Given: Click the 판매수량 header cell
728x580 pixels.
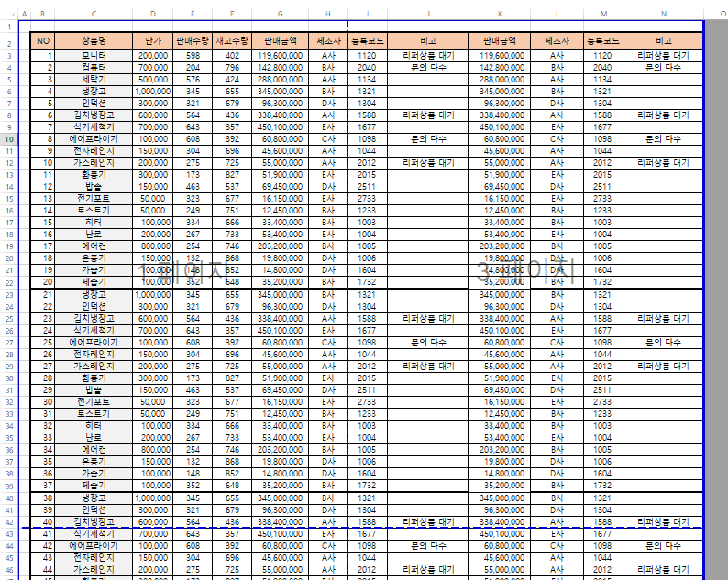Looking at the screenshot, I should coord(193,41).
